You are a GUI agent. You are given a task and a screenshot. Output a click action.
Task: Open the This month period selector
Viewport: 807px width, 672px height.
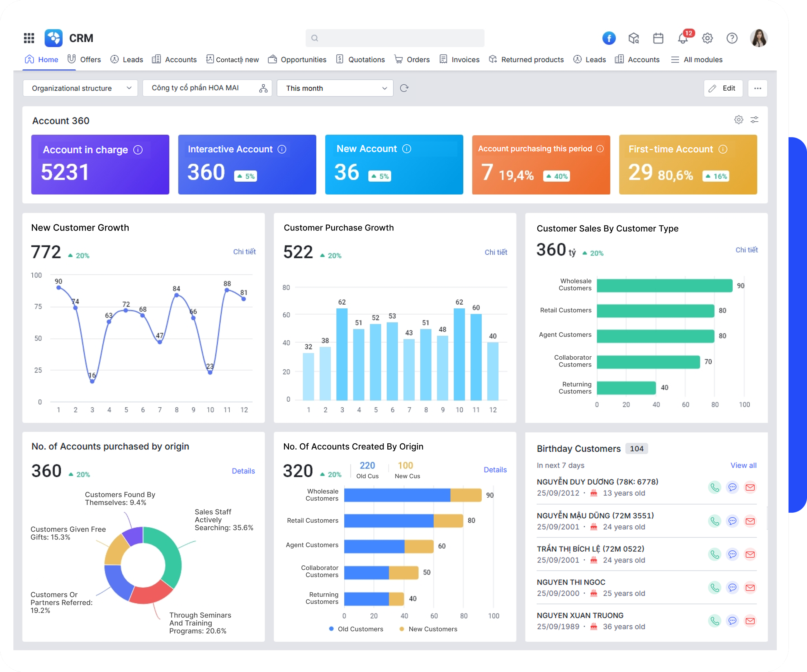(335, 88)
